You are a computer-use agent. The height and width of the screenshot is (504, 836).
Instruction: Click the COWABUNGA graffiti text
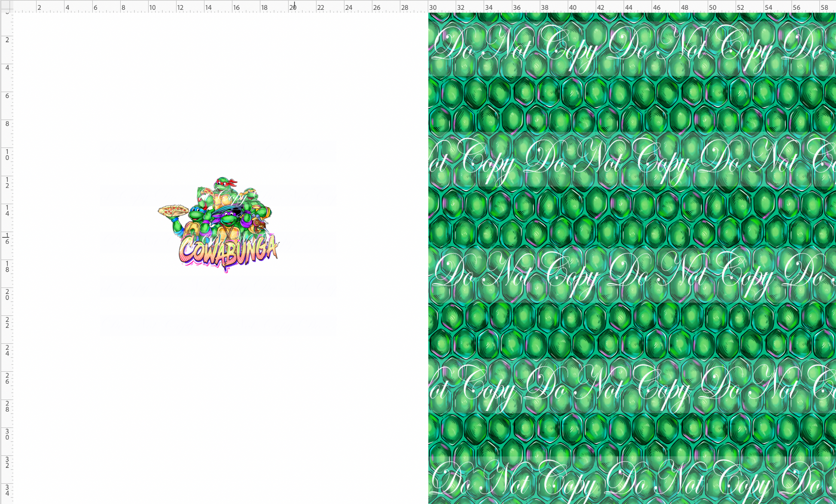pos(228,252)
